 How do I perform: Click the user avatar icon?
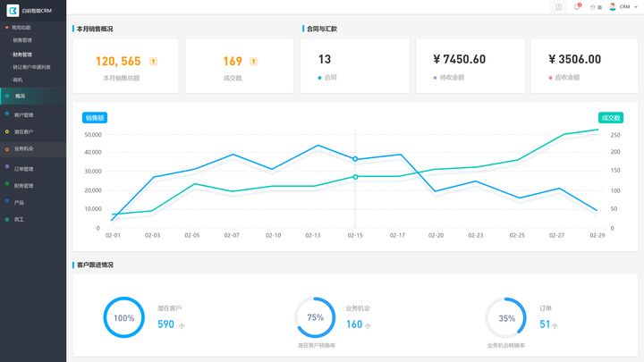coord(612,6)
